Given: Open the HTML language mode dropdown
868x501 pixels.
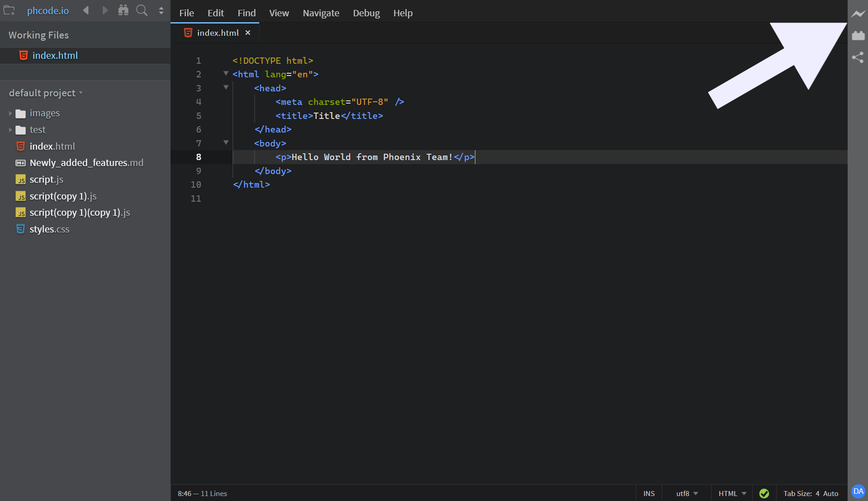Looking at the screenshot, I should coord(732,493).
